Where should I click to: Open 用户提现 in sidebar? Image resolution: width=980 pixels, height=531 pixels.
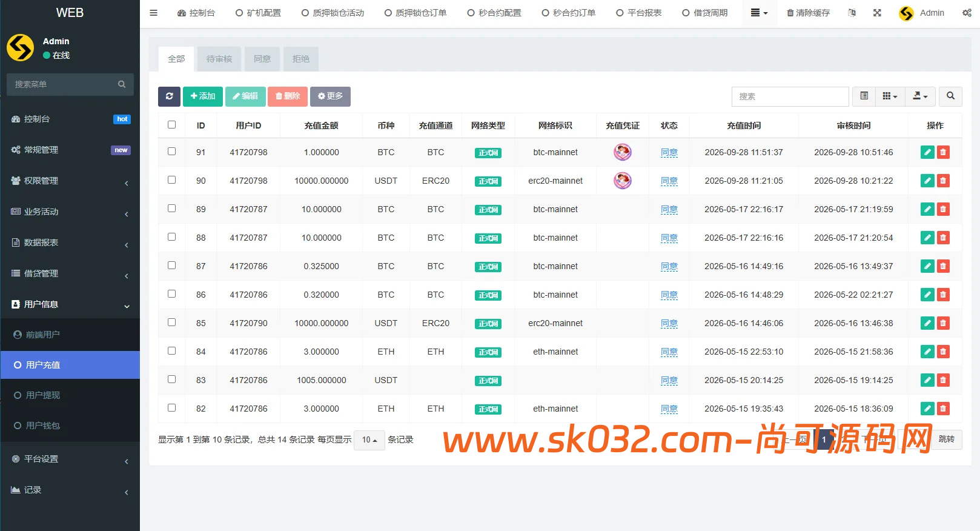click(70, 395)
